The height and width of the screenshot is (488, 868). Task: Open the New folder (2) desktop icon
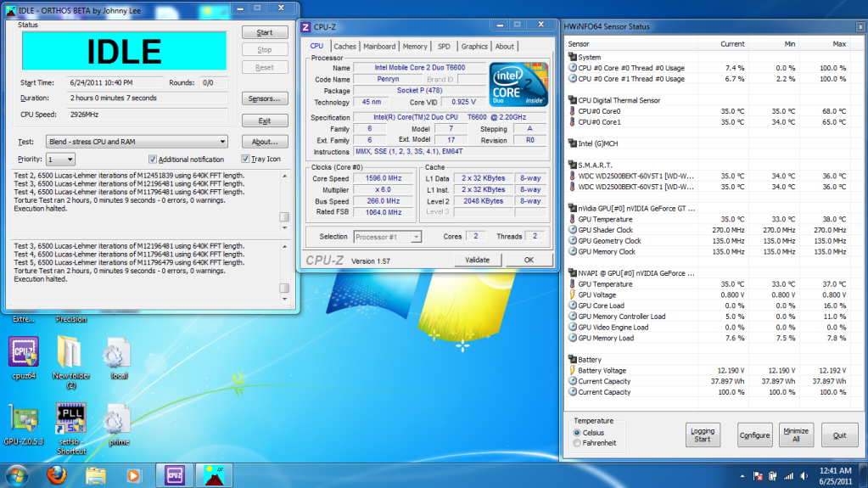tap(71, 361)
